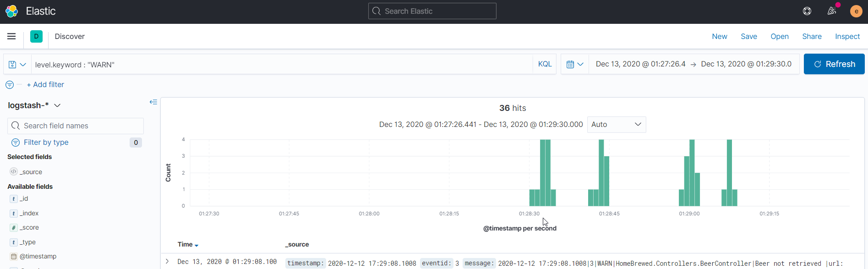
Task: Click the end date Dec 13 01:29:30.0
Action: click(x=746, y=64)
